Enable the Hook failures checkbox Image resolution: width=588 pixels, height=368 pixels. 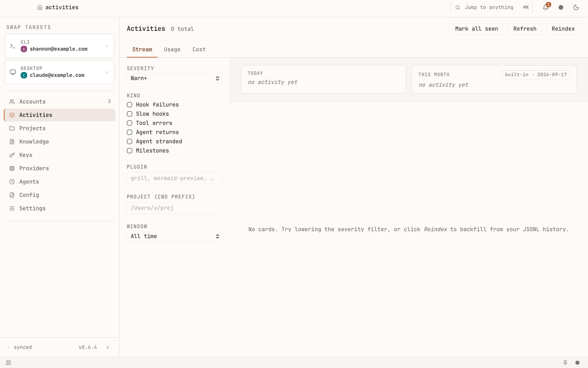click(x=130, y=105)
